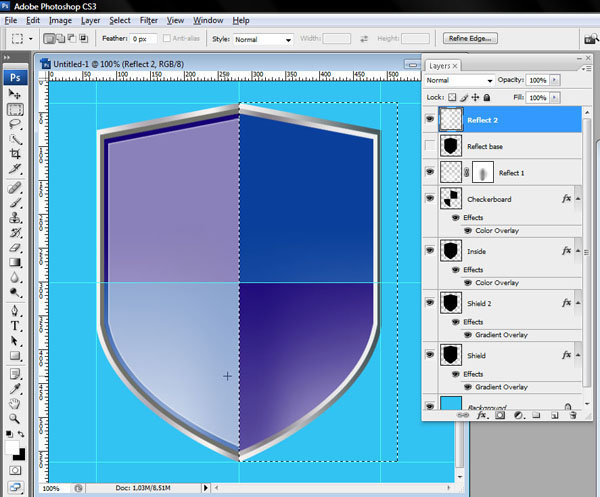The image size is (600, 497).
Task: Collapse Inside layer effects
Action: [578, 251]
